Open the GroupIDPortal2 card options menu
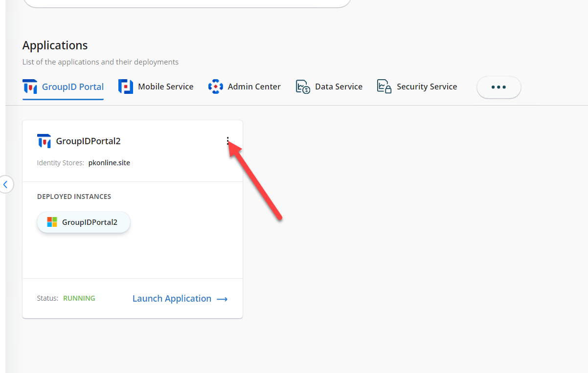The image size is (588, 373). [x=228, y=141]
